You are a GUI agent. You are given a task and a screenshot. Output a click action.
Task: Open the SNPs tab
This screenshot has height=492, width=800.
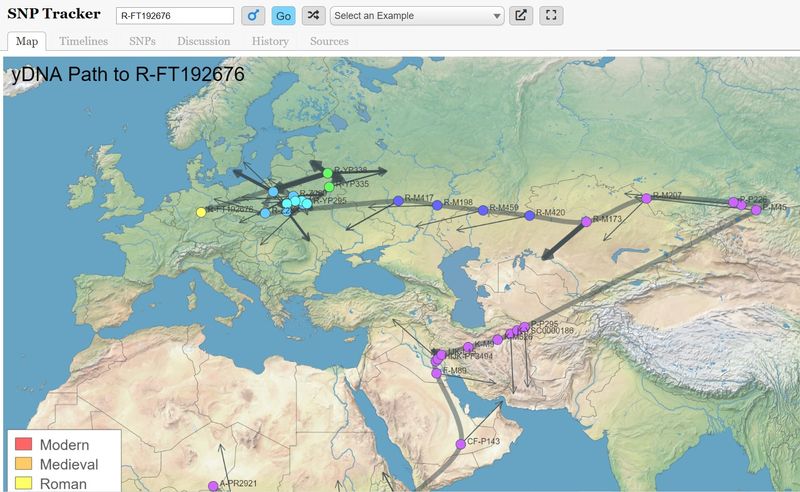(x=142, y=41)
